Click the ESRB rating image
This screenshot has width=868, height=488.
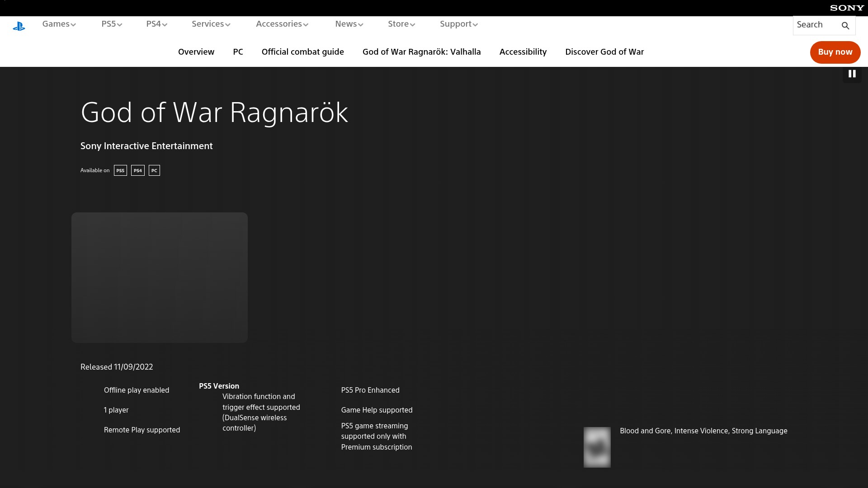click(x=597, y=447)
